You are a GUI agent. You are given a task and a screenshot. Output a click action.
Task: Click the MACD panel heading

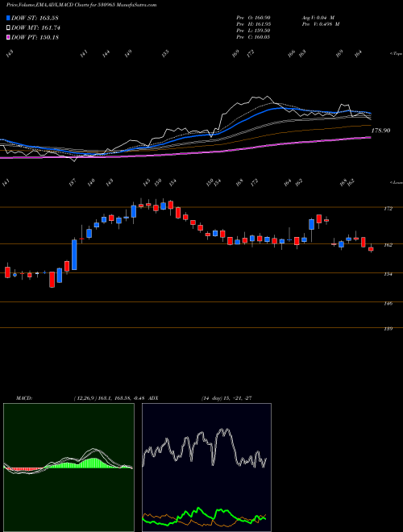(x=23, y=398)
